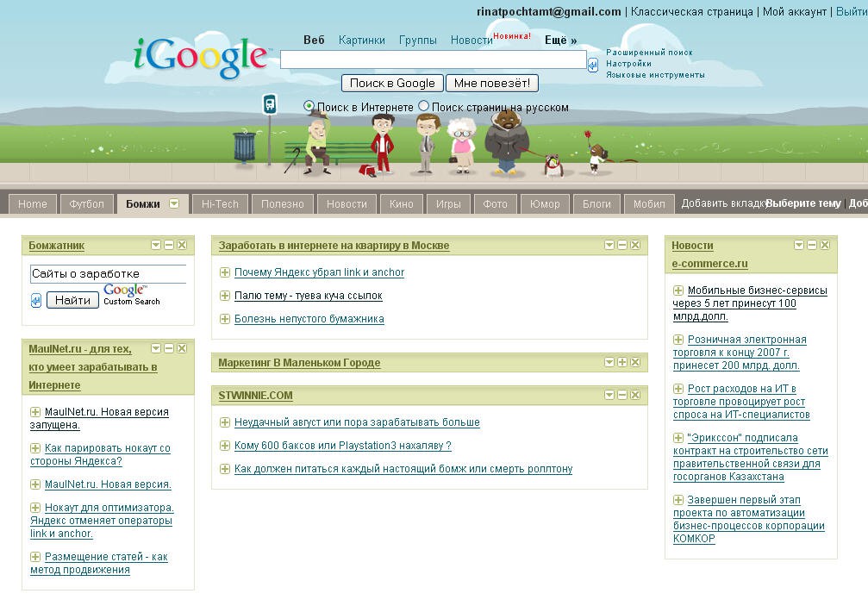This screenshot has height=606, width=868.
Task: Click the Поиск в Google button
Action: [x=392, y=83]
